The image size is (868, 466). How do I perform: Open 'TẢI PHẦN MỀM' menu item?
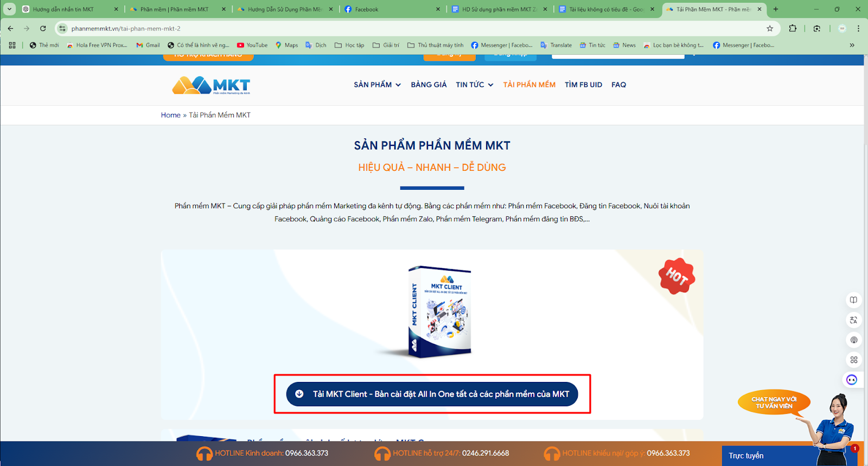click(x=529, y=85)
